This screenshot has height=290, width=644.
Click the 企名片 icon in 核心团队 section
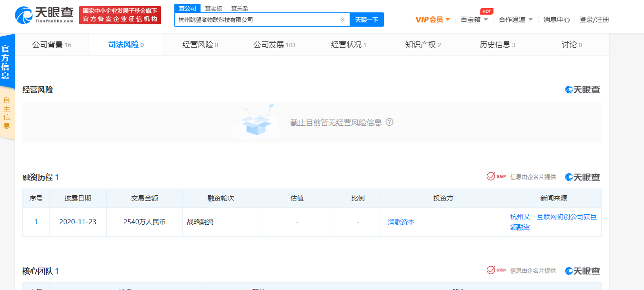496,270
